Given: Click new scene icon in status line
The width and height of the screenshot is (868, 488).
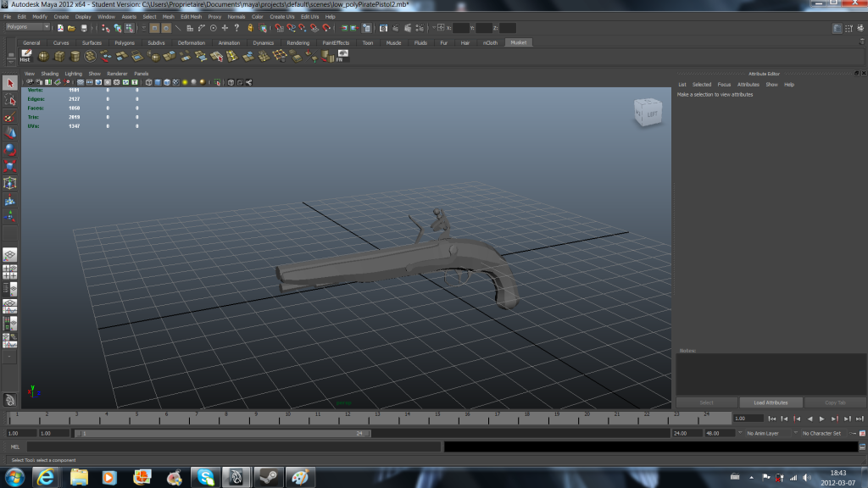Looking at the screenshot, I should [60, 28].
